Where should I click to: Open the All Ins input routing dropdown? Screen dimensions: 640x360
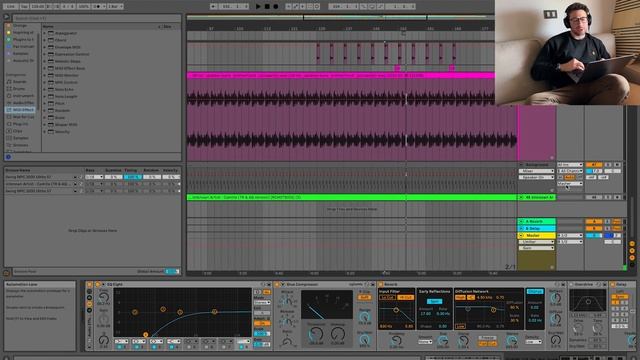570,165
